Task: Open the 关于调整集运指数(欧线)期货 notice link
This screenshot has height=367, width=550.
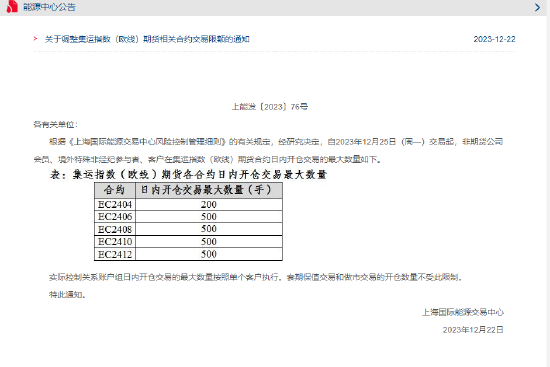Action: point(147,39)
